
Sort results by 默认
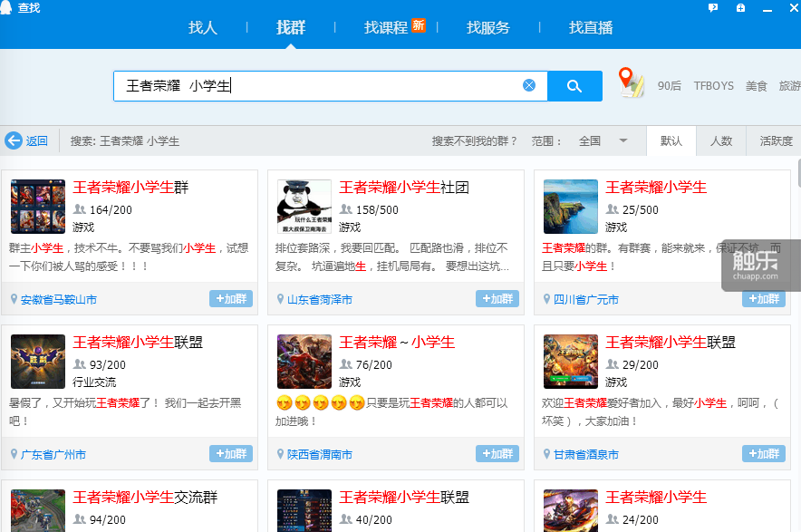pyautogui.click(x=671, y=140)
